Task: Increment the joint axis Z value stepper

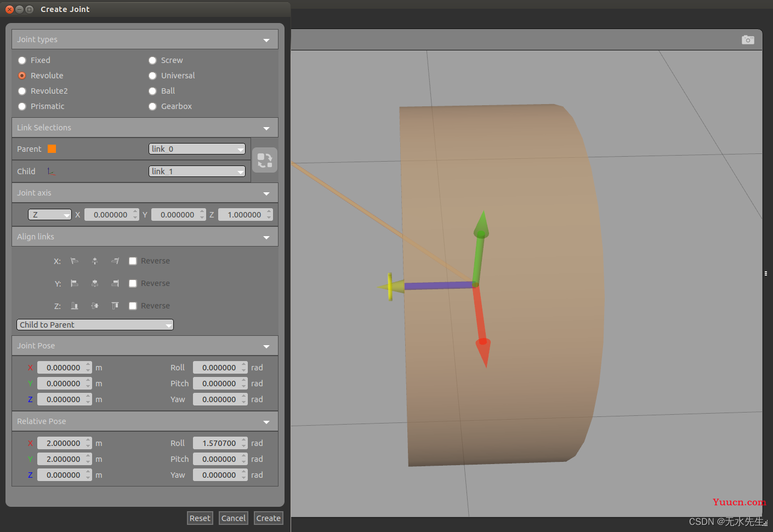Action: 269,212
